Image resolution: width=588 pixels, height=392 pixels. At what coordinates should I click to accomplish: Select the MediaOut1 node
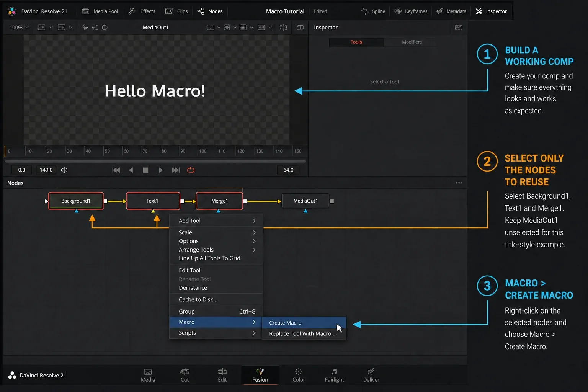[x=305, y=201]
